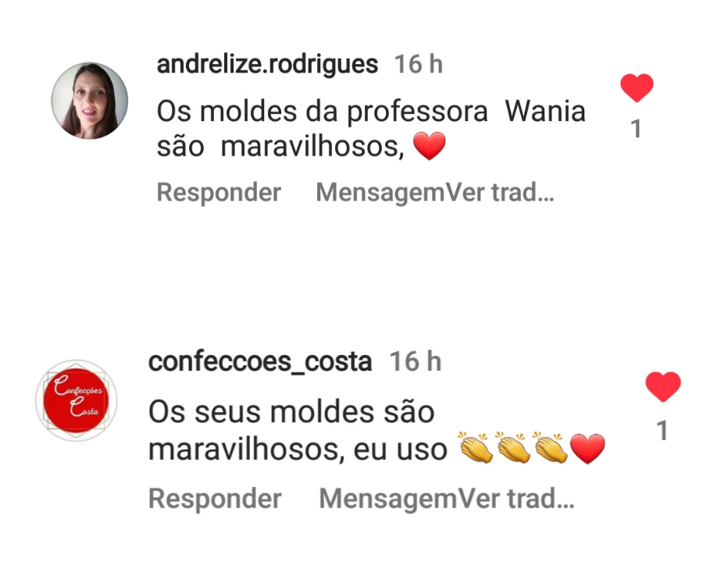The height and width of the screenshot is (562, 728).
Task: Reply to andrelize.rodrigues via Responder
Action: tap(219, 192)
